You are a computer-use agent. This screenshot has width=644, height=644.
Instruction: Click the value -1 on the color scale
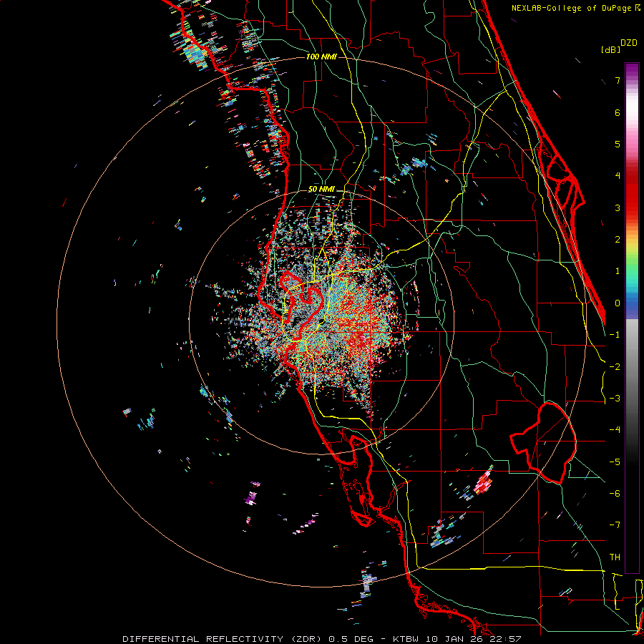615,335
